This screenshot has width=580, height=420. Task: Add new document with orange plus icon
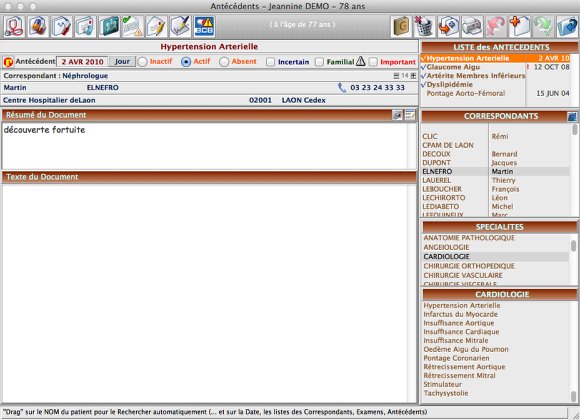coord(519,27)
